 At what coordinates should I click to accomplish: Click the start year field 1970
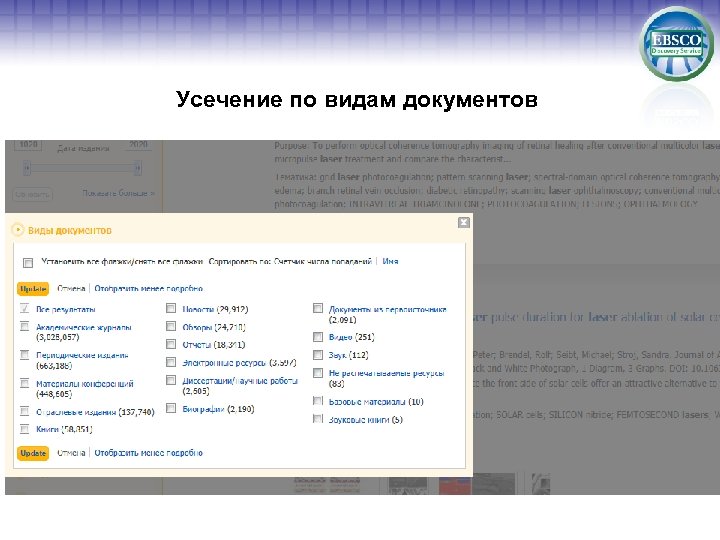coord(28,145)
